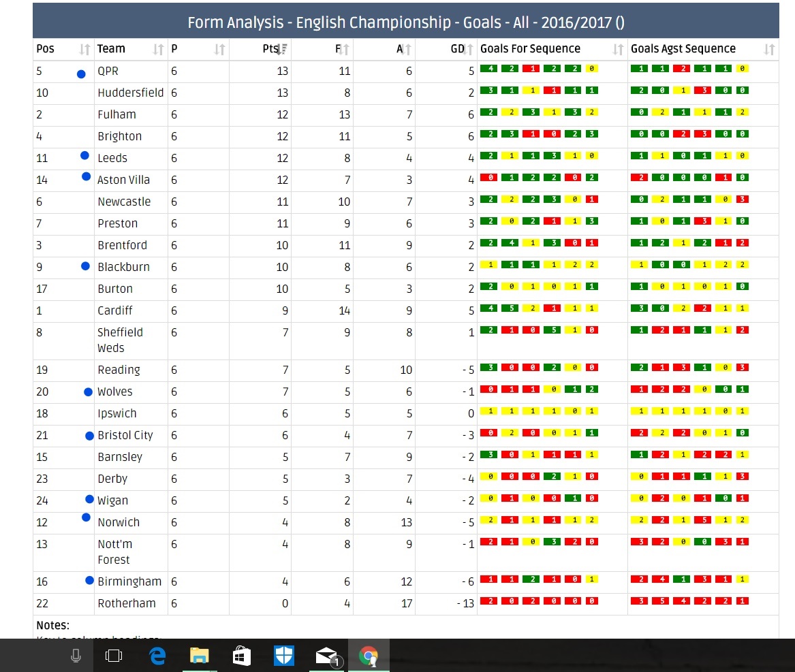This screenshot has height=672, width=795.
Task: Click the blue dot beside Birmingham
Action: click(x=89, y=580)
